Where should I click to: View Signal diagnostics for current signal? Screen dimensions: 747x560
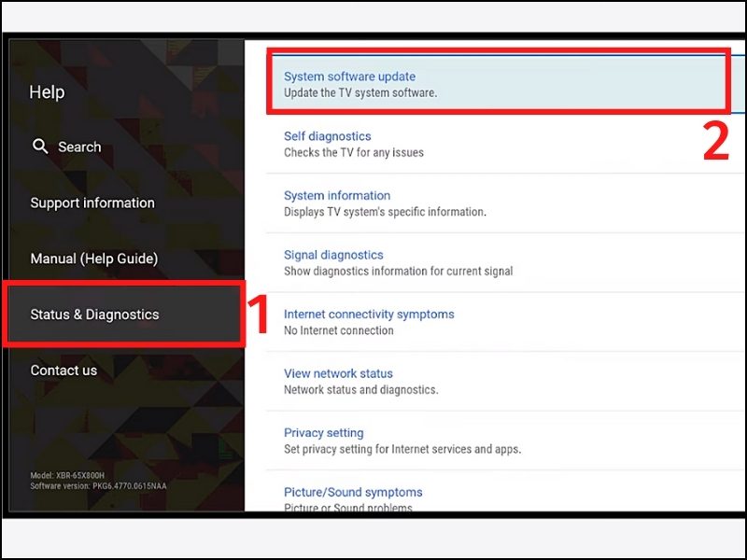pyautogui.click(x=334, y=255)
